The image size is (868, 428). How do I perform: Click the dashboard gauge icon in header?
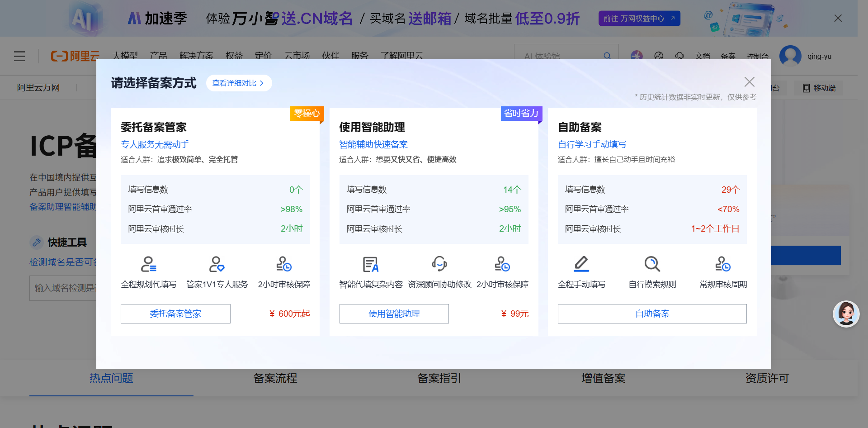(659, 56)
